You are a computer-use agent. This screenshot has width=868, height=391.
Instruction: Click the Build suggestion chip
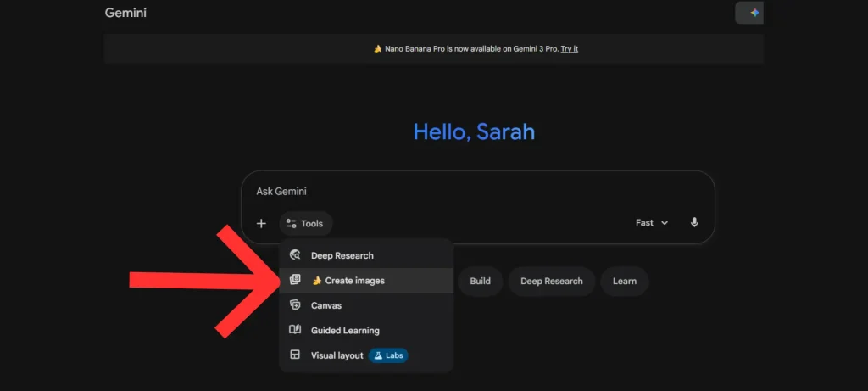tap(480, 281)
